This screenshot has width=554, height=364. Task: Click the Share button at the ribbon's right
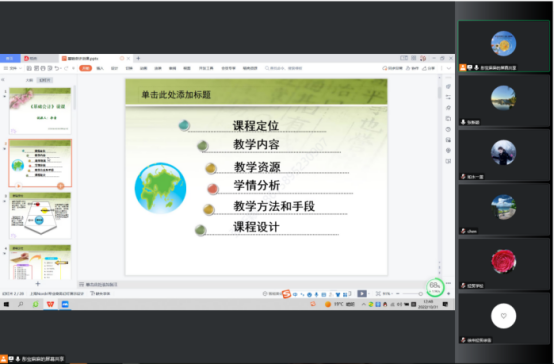point(429,68)
